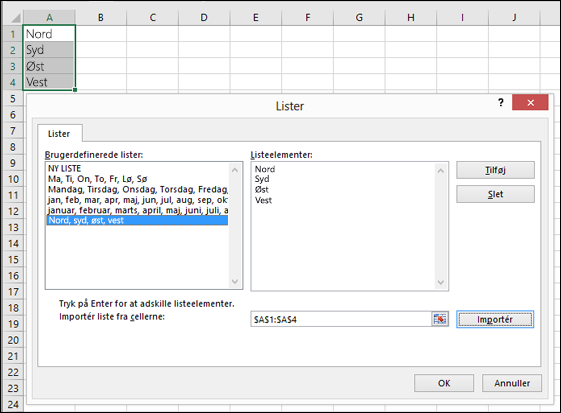Switch to the Lister tab
The width and height of the screenshot is (561, 413).
(x=59, y=134)
